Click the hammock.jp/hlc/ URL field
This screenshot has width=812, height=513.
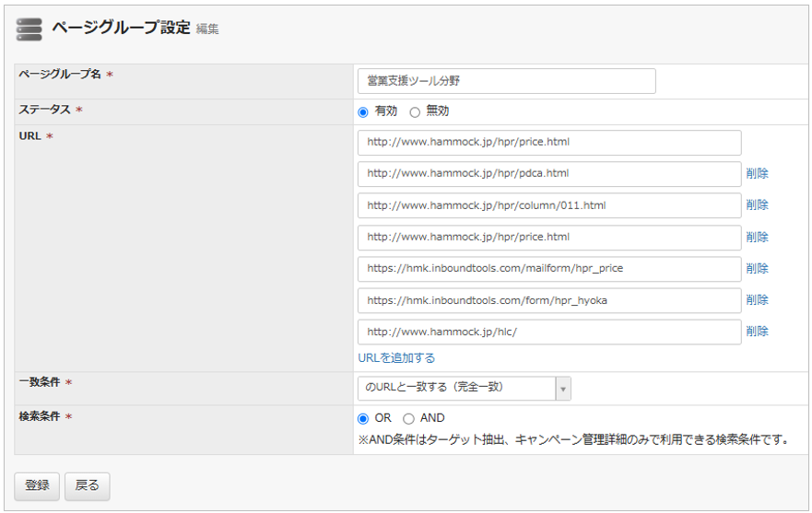click(x=549, y=332)
